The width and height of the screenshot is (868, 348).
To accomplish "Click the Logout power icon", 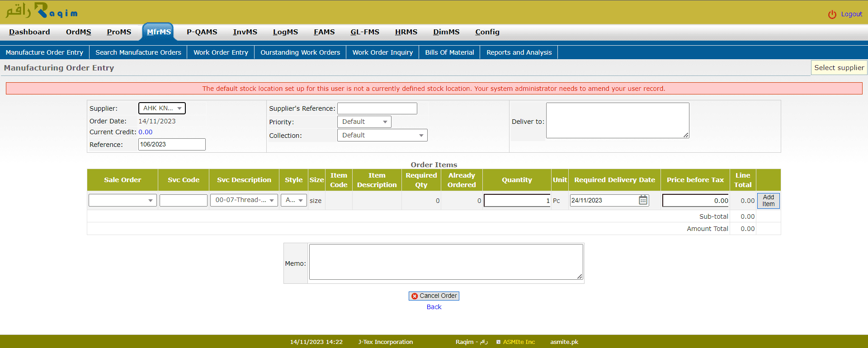I will [x=832, y=14].
